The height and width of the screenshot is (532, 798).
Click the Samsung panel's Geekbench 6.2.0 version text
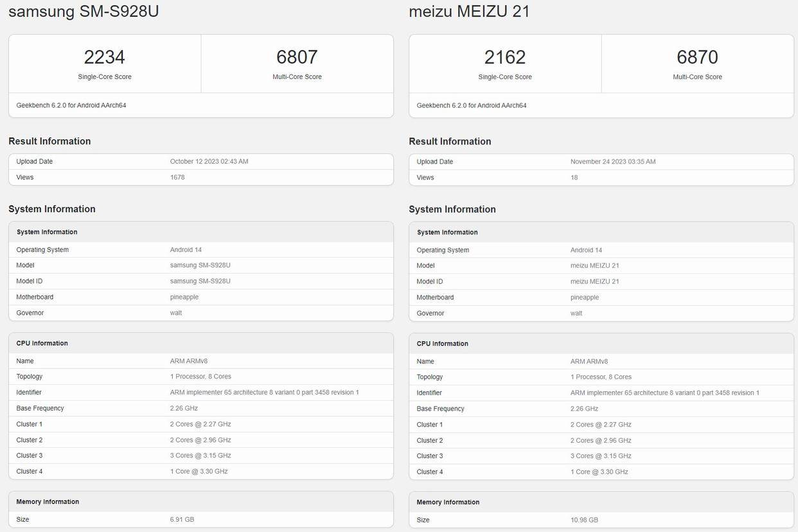71,105
